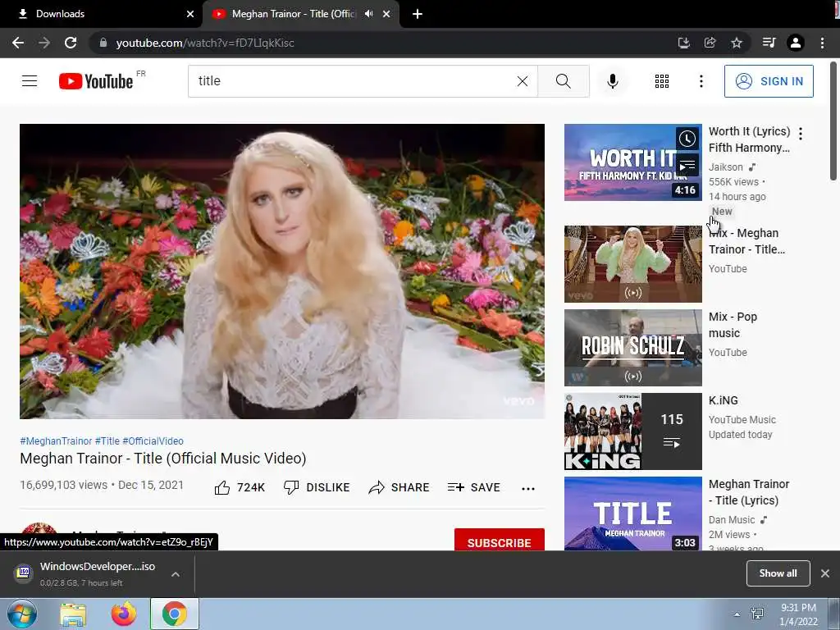Play the Mix - Meghan Trainor thumbnail
The width and height of the screenshot is (840, 630).
point(632,264)
